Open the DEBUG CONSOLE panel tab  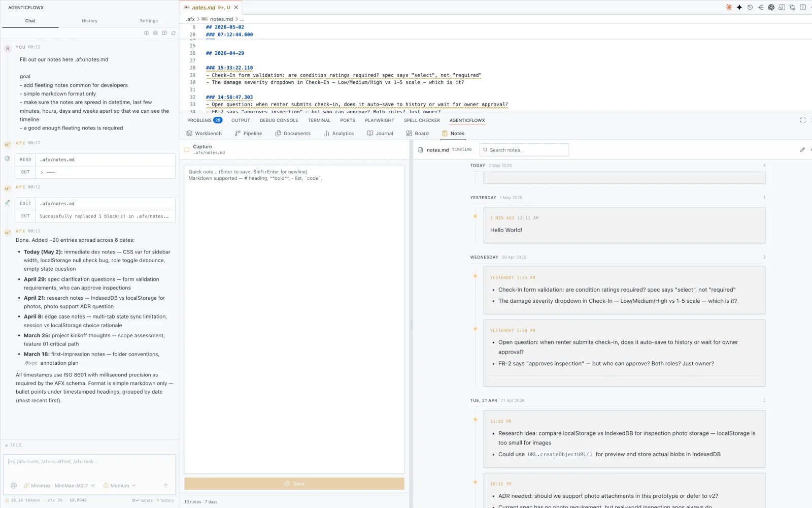279,120
